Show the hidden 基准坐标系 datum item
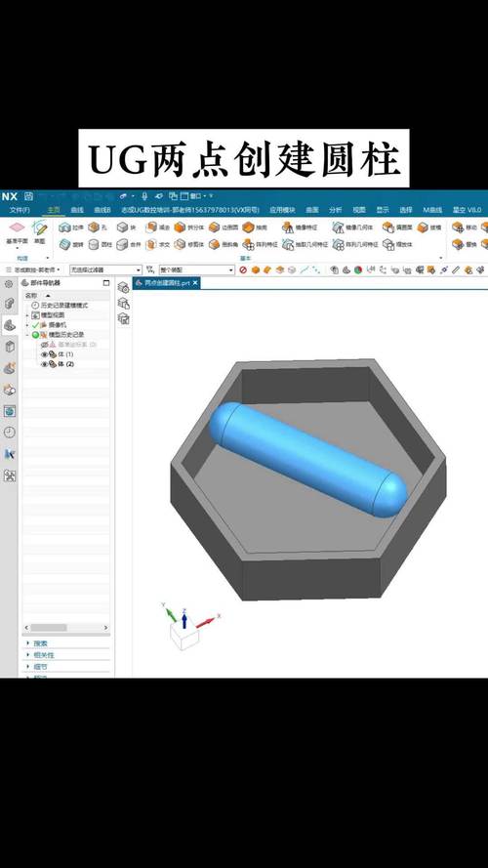Screen dimensions: 488x868 (x=44, y=345)
